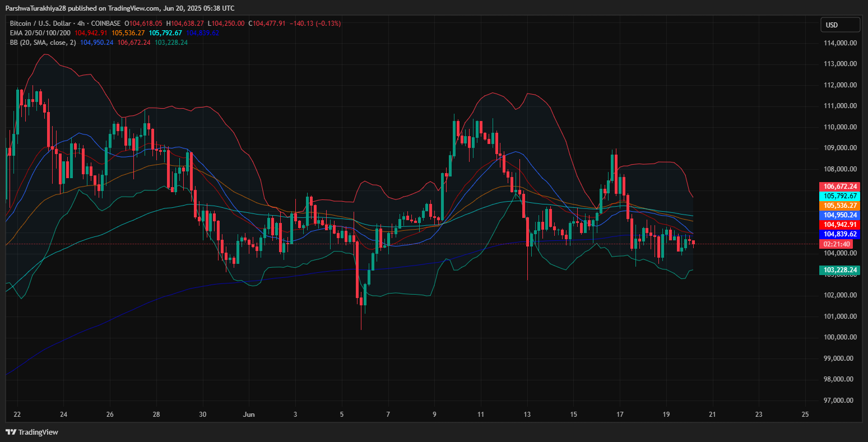Click the 'Jun' month marker on time axis

[249, 415]
